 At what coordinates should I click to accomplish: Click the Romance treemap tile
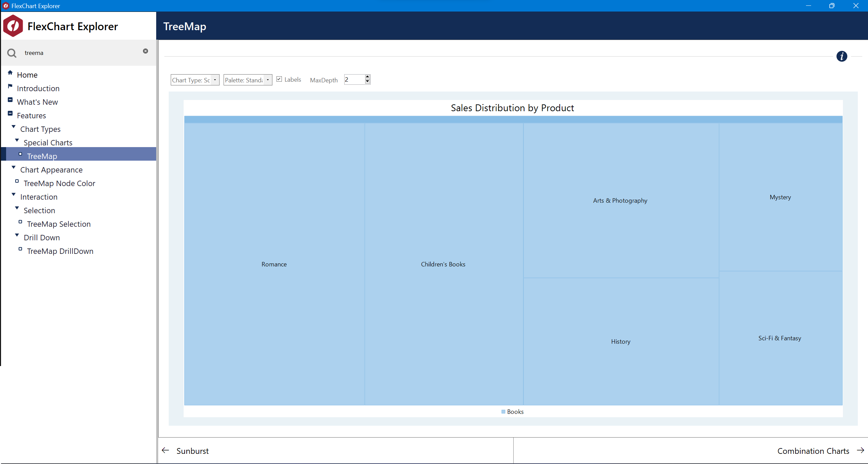(x=274, y=264)
